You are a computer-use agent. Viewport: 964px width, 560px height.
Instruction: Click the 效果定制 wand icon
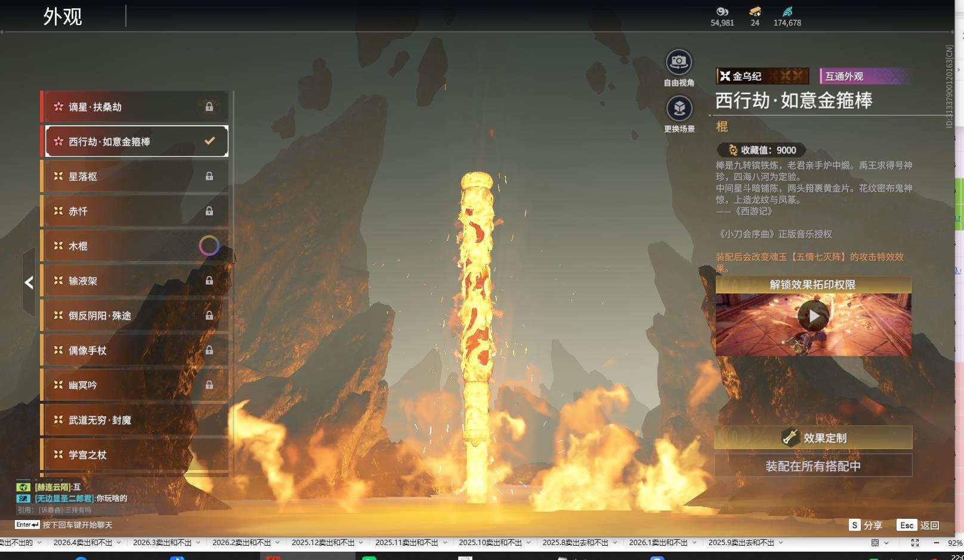point(790,438)
